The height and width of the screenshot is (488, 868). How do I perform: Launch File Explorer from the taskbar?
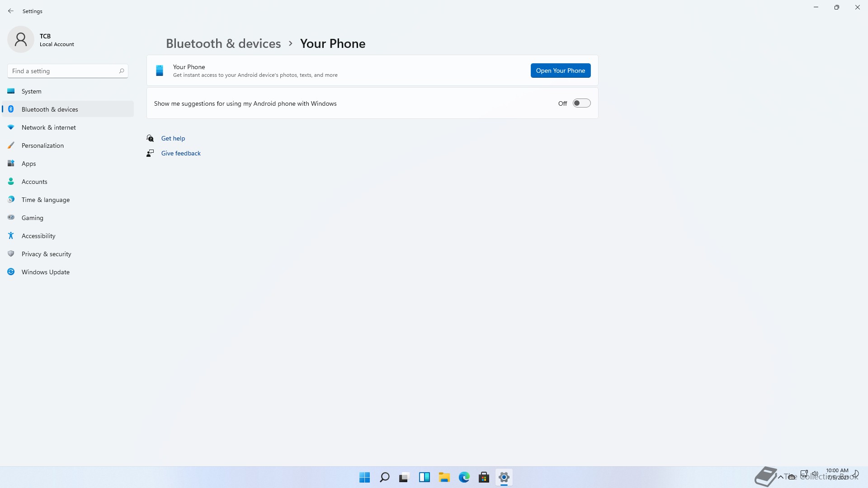click(444, 477)
